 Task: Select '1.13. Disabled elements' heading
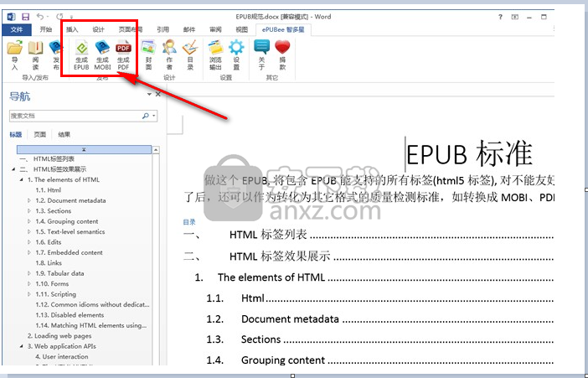click(70, 315)
